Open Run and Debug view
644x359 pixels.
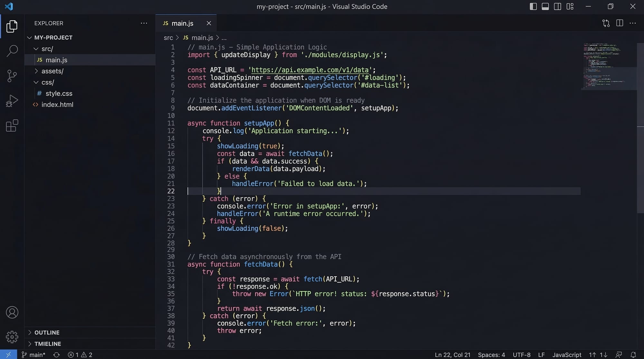click(x=12, y=101)
